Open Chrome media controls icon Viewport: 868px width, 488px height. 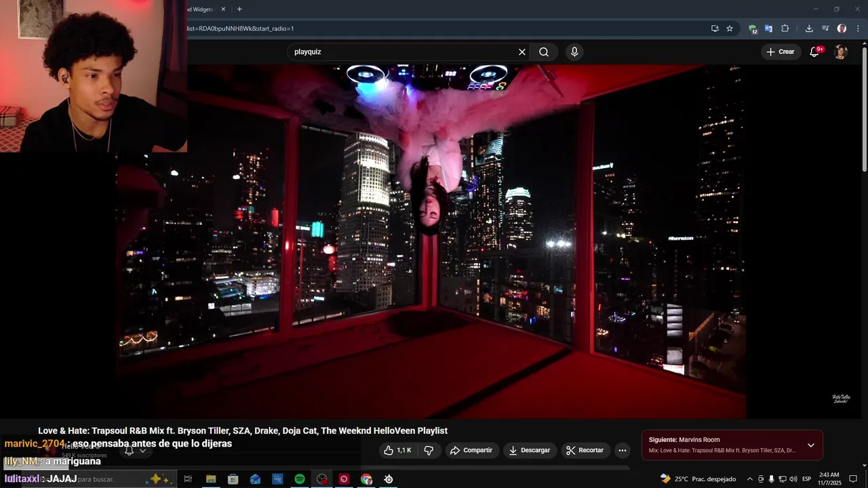tap(825, 28)
